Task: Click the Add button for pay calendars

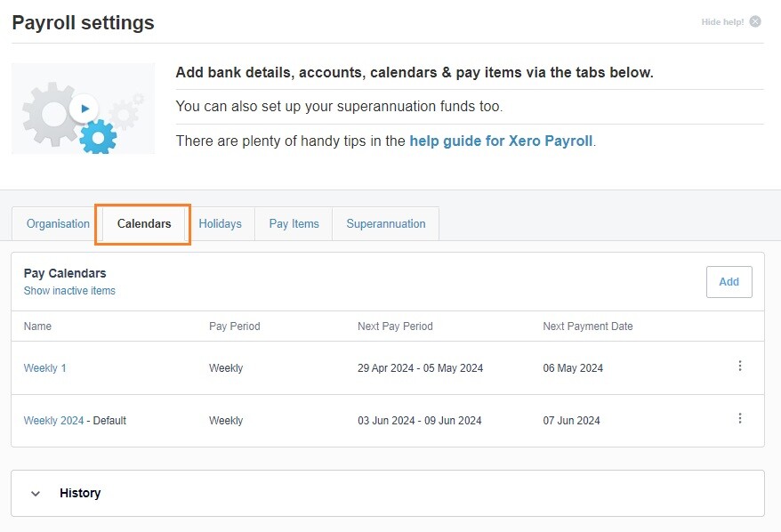Action: (x=729, y=281)
